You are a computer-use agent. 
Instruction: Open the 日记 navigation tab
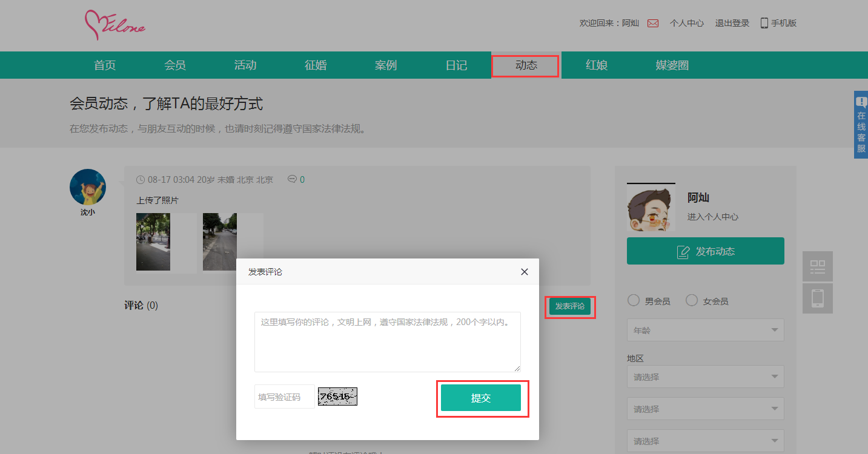coord(456,65)
